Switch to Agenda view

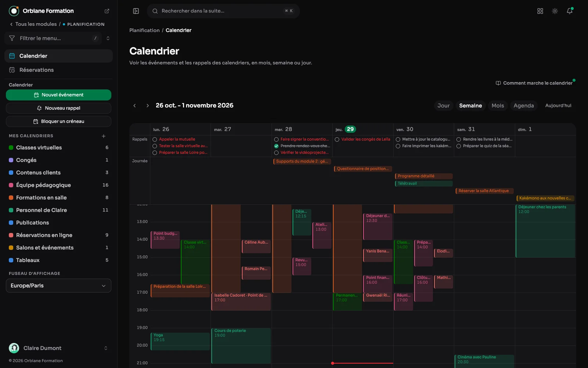tap(524, 106)
